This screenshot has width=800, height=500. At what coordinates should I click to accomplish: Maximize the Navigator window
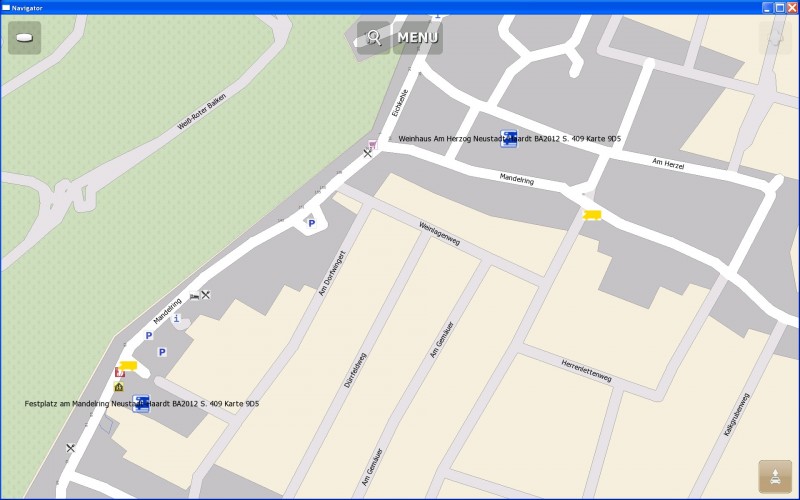pyautogui.click(x=780, y=7)
